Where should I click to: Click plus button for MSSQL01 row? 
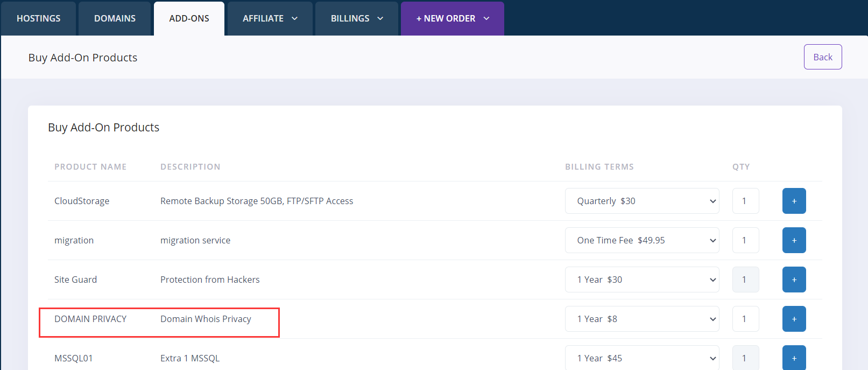click(x=794, y=358)
